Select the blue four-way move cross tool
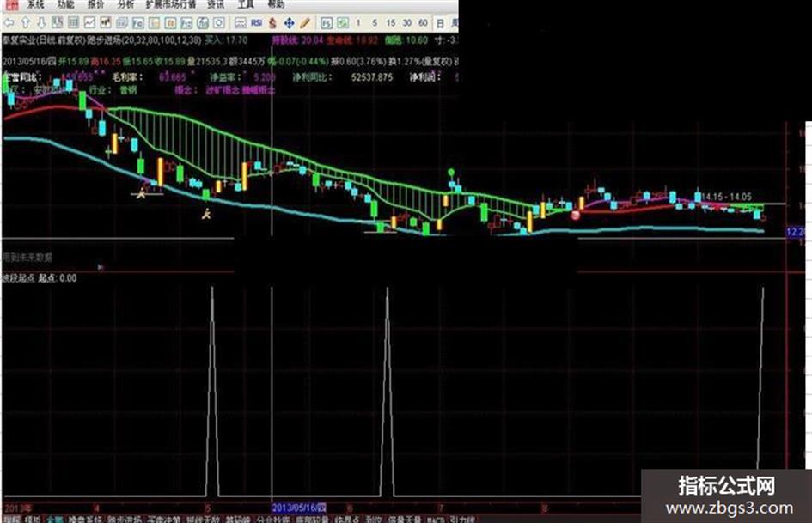This screenshot has width=812, height=523. tap(289, 23)
